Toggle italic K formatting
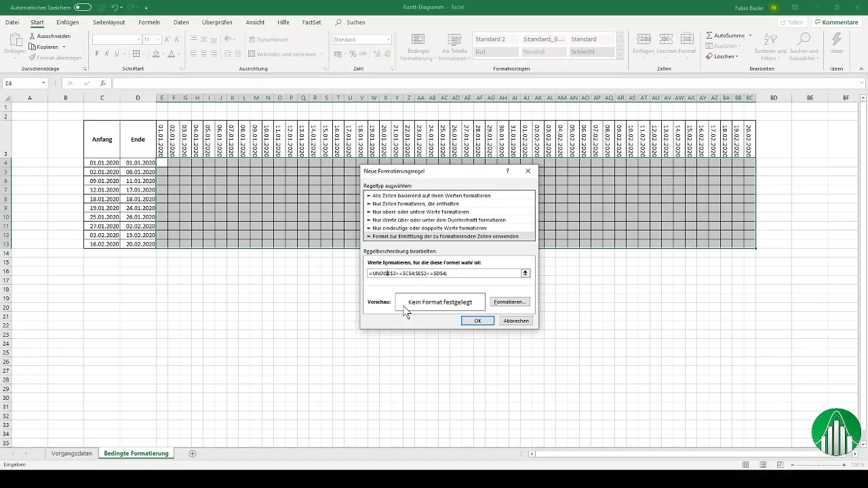 107,54
